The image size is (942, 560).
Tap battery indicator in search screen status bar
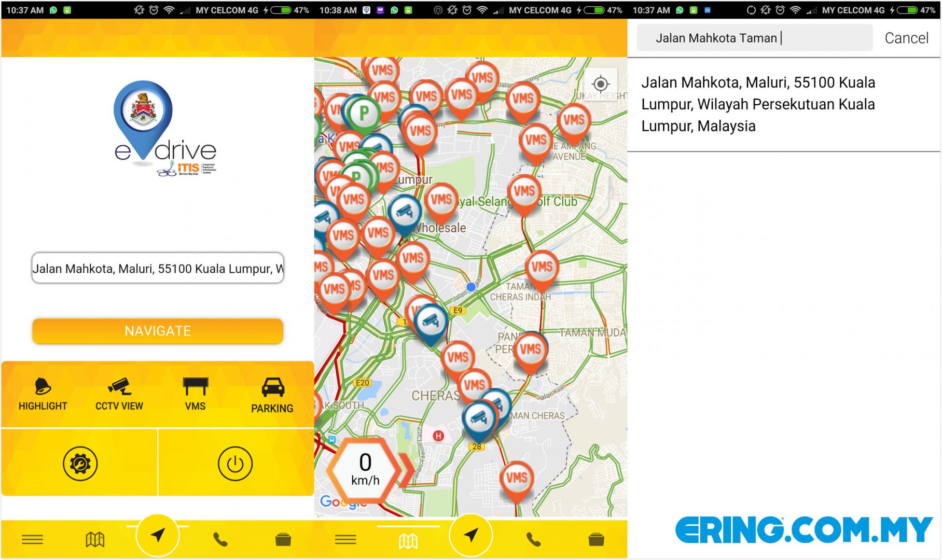tap(907, 10)
